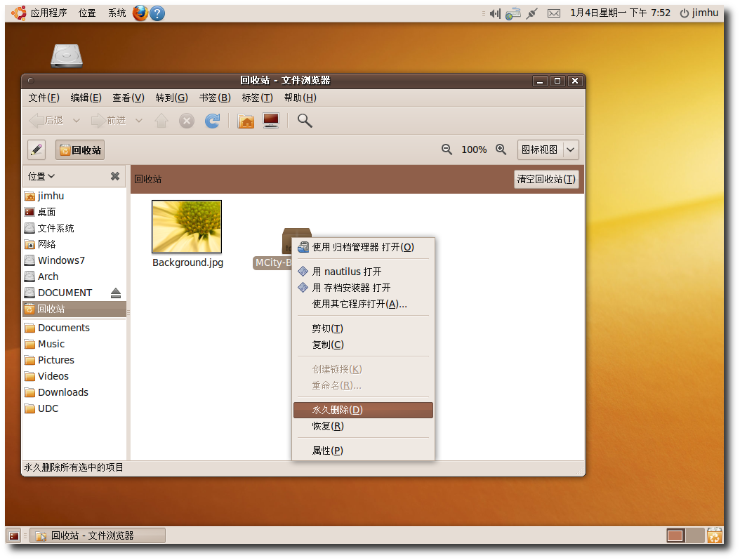Select 使用 归档管理器 打开(O)
Image resolution: width=740 pixels, height=560 pixels.
pyautogui.click(x=363, y=247)
